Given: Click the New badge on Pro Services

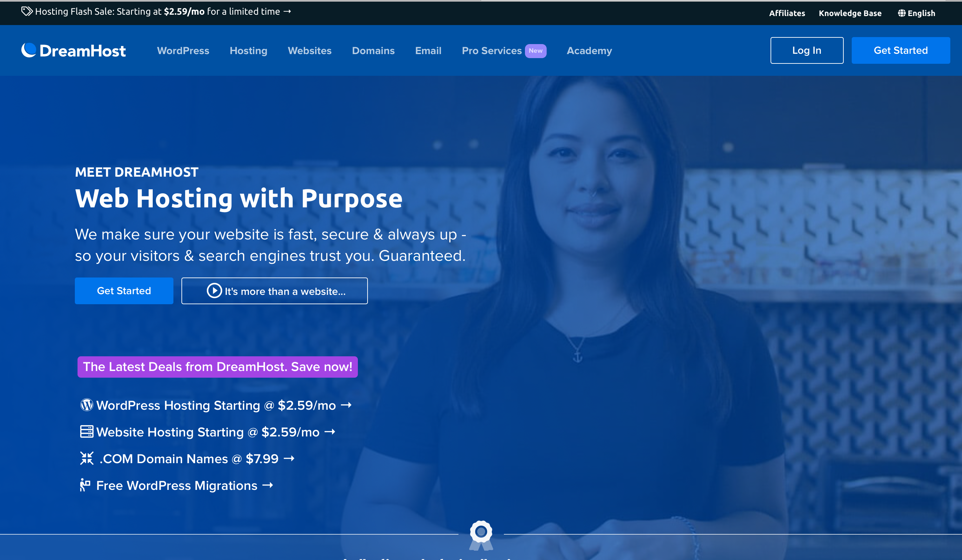Looking at the screenshot, I should coord(536,51).
